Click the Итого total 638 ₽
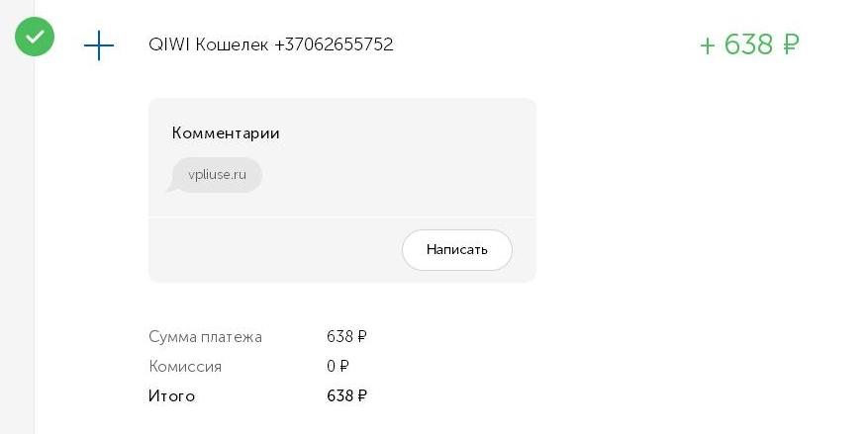This screenshot has width=868, height=434. click(346, 395)
